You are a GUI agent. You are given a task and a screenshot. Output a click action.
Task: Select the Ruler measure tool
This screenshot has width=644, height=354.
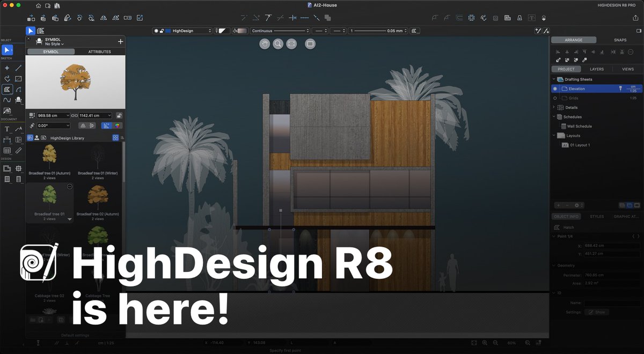19,151
